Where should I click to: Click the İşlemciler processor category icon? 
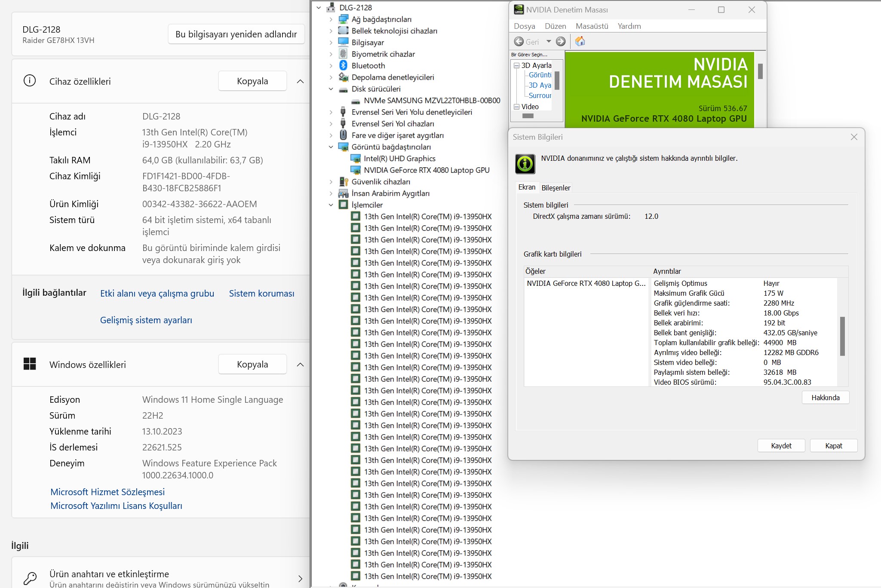[343, 205]
